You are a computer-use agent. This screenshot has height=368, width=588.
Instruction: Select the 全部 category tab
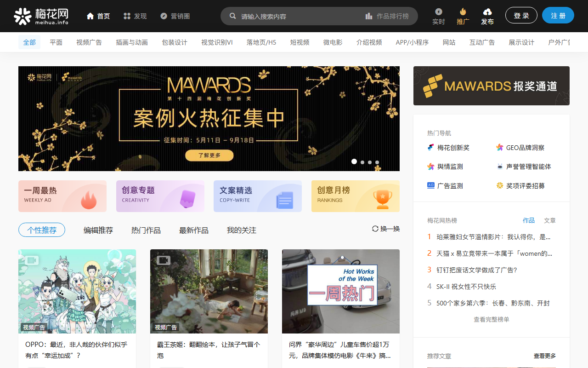(x=29, y=42)
